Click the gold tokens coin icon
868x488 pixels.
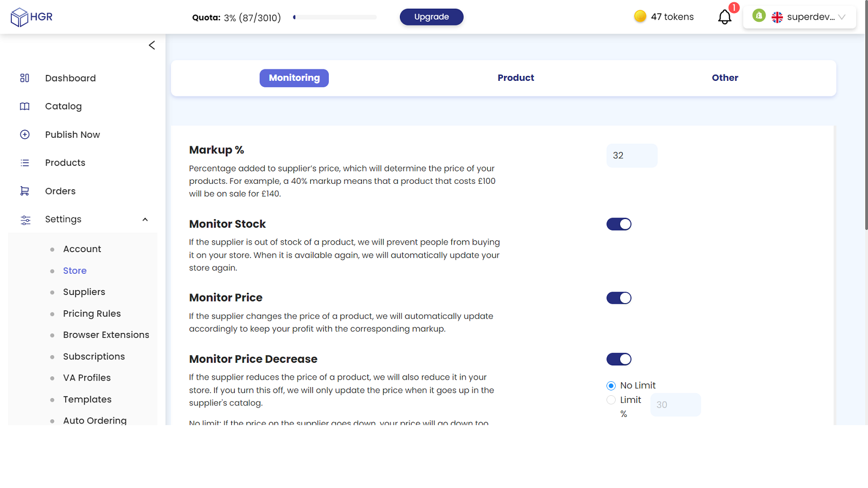click(640, 16)
